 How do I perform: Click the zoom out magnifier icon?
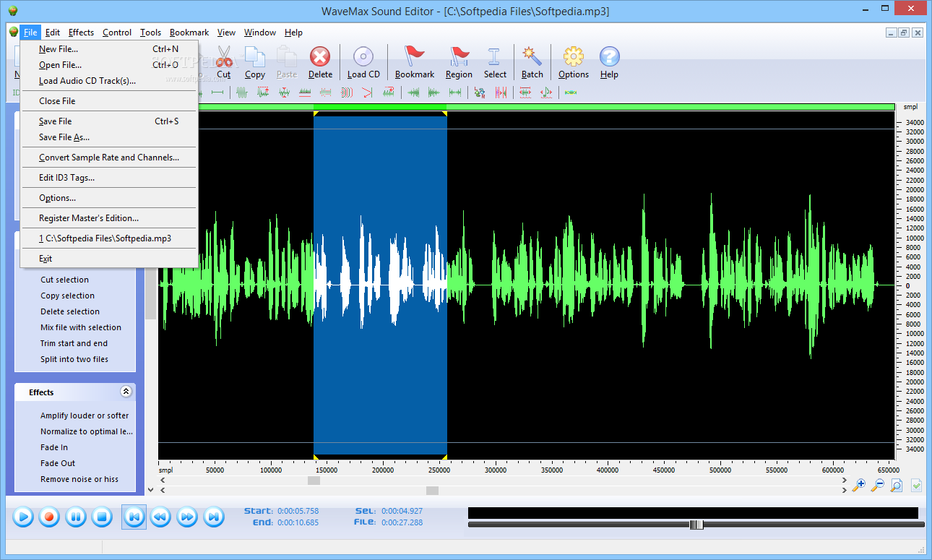pyautogui.click(x=877, y=486)
